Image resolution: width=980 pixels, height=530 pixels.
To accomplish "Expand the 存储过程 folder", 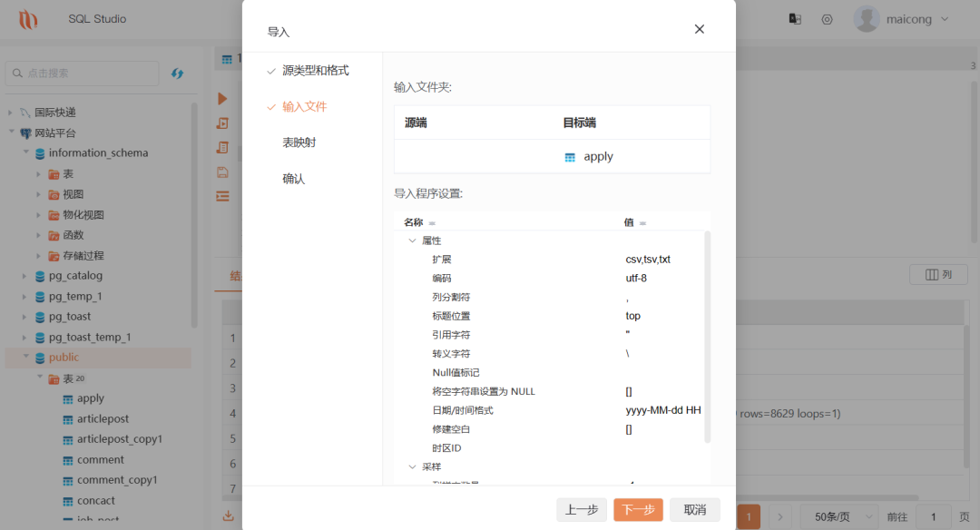I will point(39,256).
